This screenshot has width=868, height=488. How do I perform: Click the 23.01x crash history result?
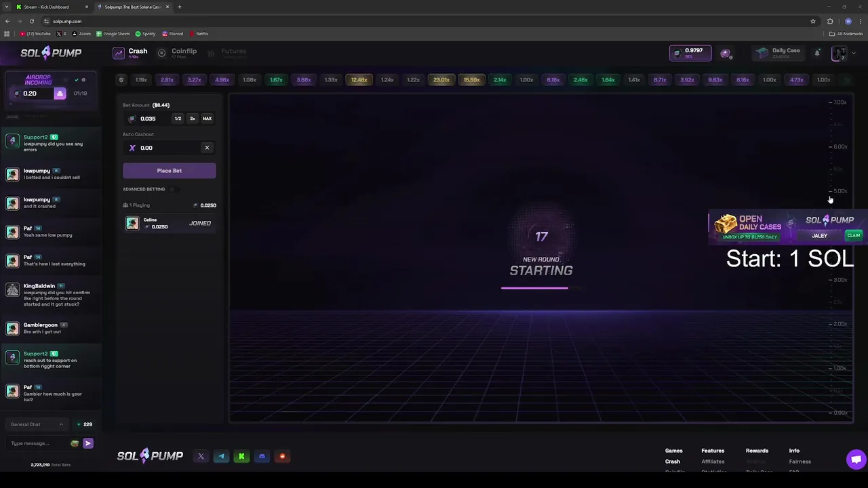coord(441,80)
